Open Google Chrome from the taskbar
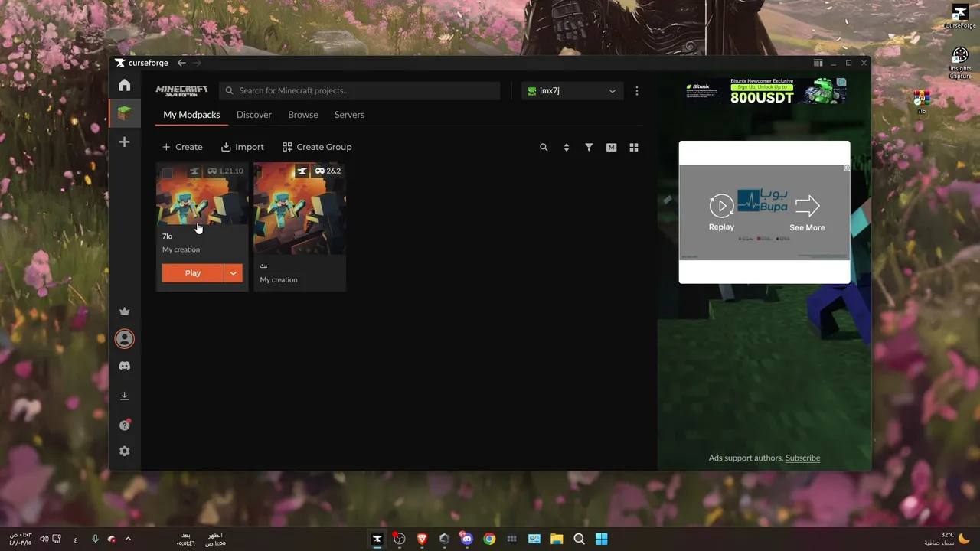Viewport: 980px width, 551px height. coord(489,539)
